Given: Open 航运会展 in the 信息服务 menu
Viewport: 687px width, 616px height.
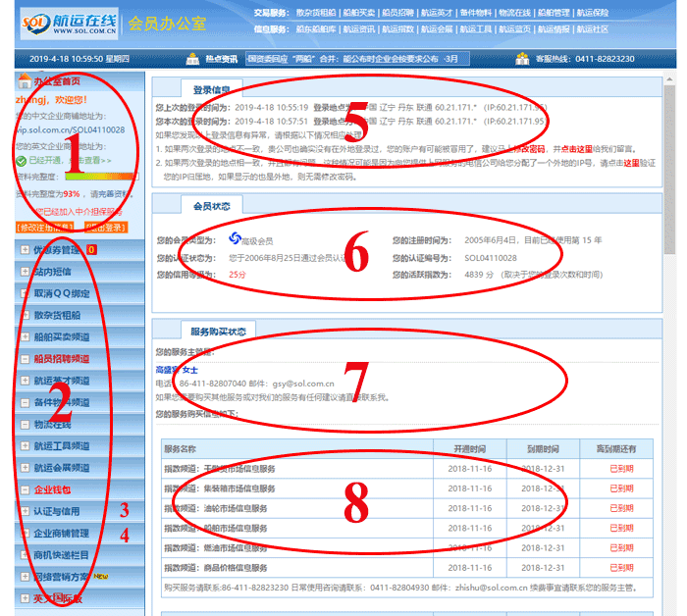Looking at the screenshot, I should point(437,28).
